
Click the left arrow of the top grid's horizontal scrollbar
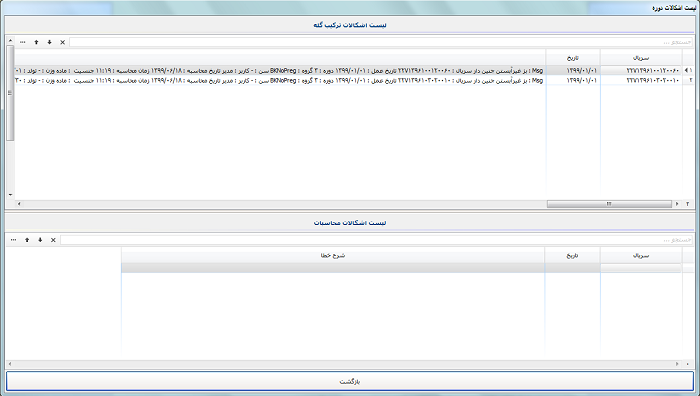click(19, 204)
